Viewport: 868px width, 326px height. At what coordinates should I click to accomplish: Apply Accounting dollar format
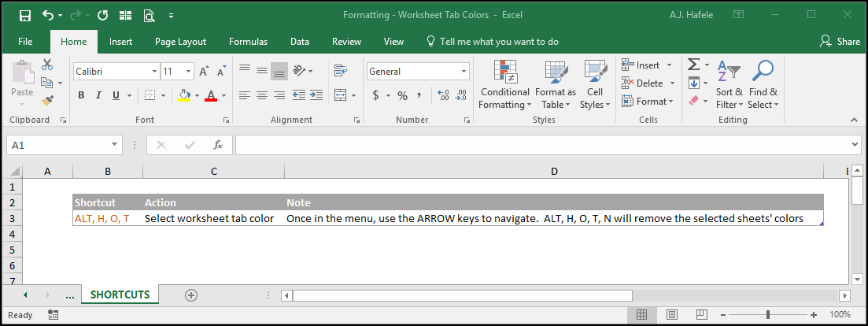coord(376,95)
